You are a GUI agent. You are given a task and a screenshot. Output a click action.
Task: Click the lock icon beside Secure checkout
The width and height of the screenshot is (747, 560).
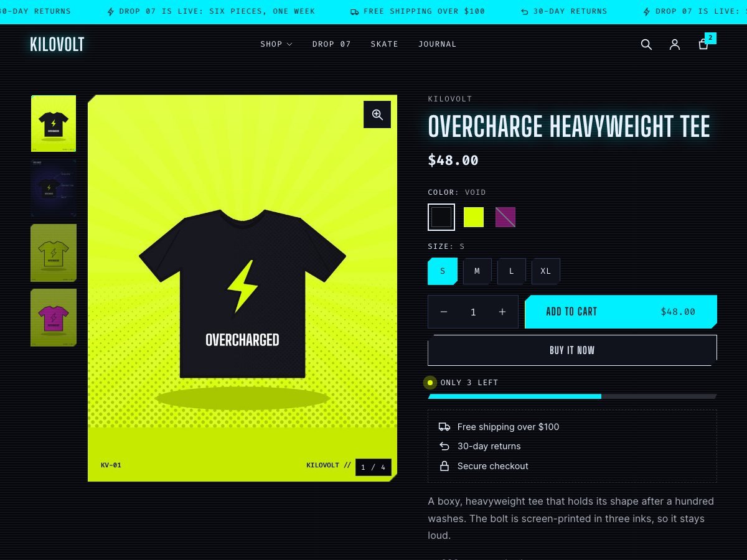[444, 466]
